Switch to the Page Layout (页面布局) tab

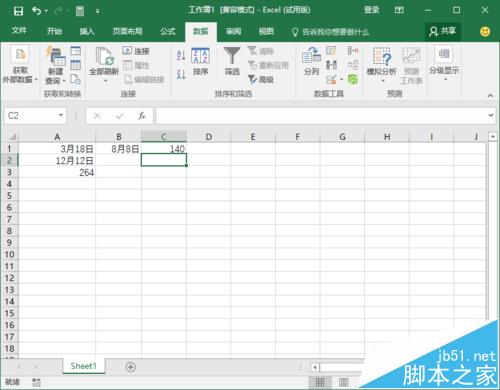coord(127,31)
